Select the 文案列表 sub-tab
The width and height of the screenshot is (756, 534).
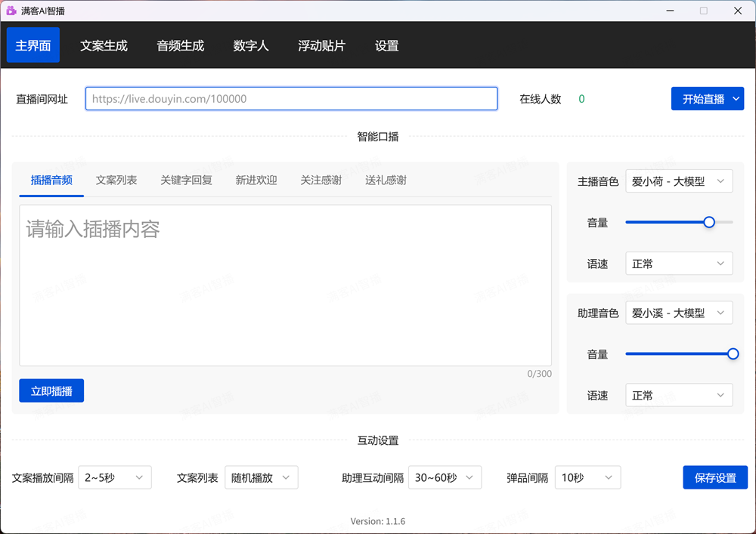[116, 181]
